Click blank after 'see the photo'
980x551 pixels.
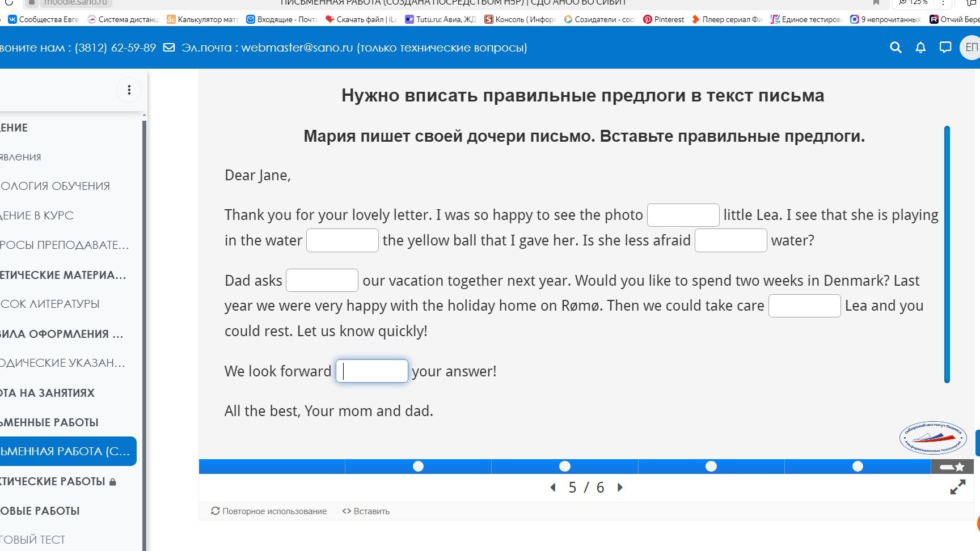[x=683, y=215]
